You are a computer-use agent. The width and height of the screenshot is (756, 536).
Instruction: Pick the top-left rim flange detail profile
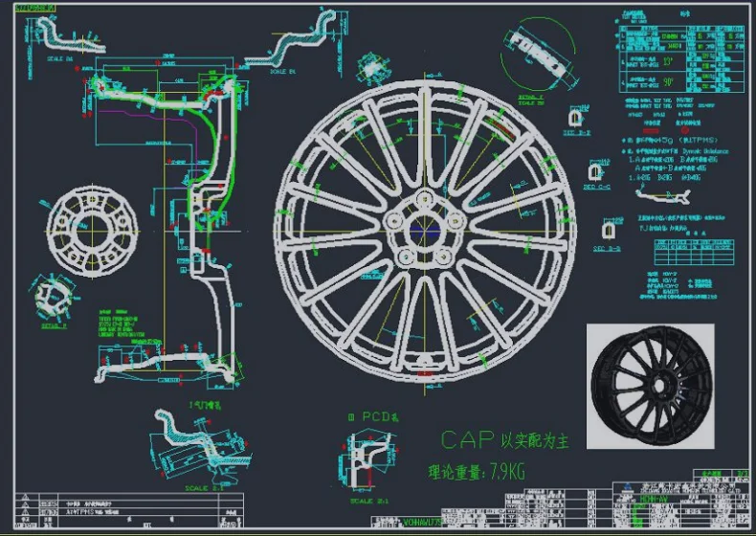70,34
